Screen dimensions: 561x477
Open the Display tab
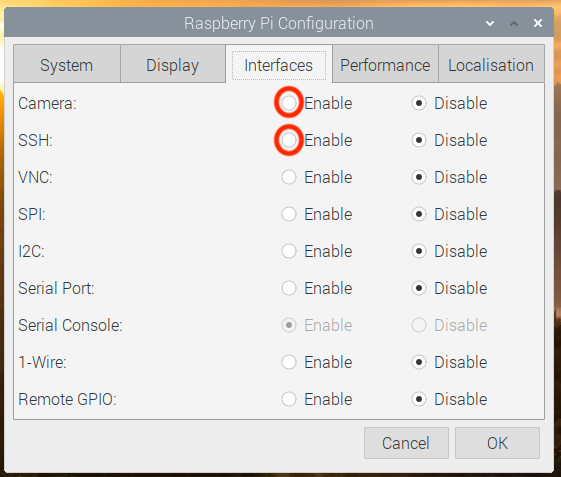172,64
